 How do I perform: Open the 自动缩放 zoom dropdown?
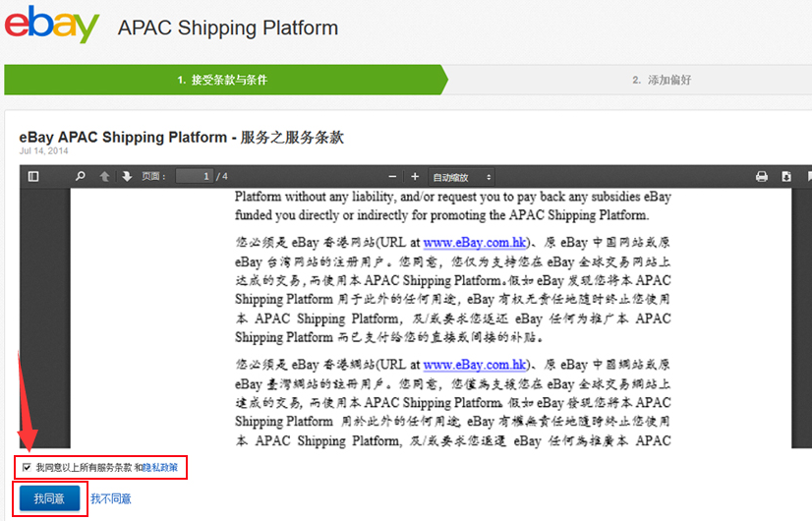pyautogui.click(x=462, y=176)
